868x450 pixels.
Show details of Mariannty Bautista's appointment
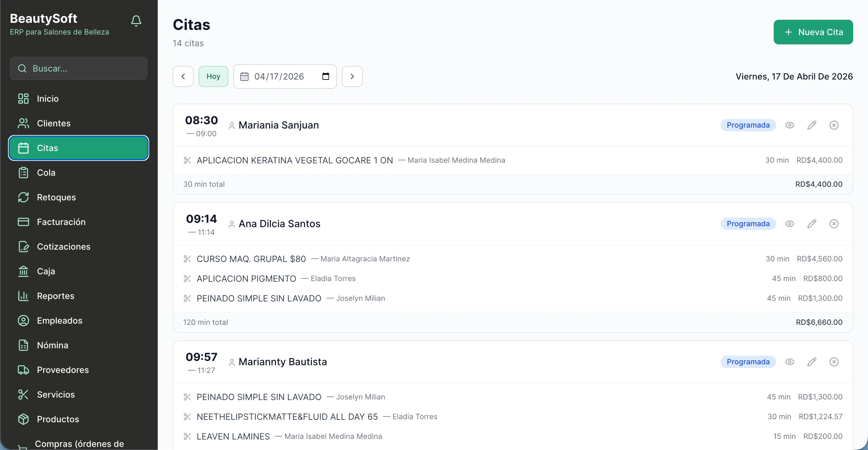790,362
